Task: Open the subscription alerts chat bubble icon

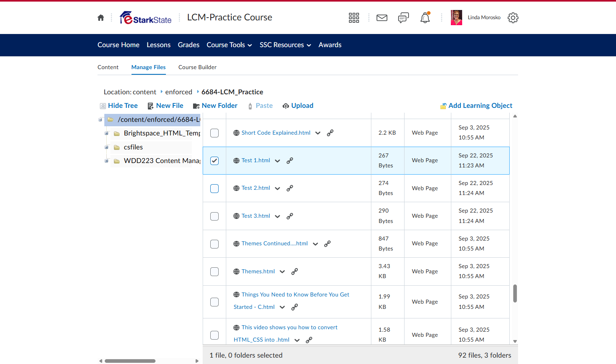Action: coord(403,18)
